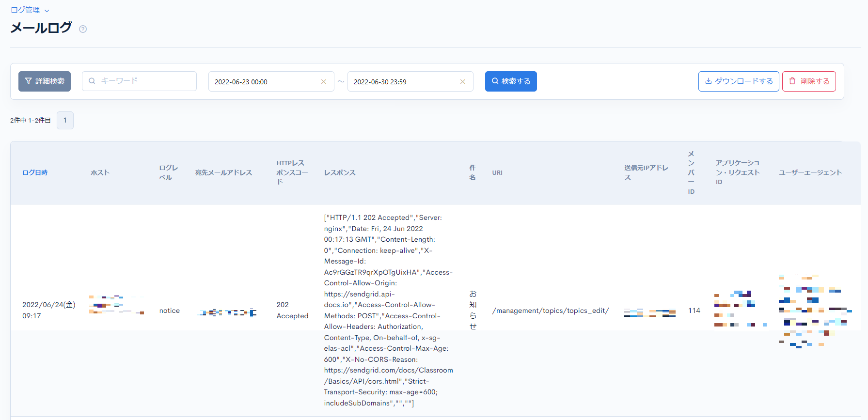Click the /management/topics/topics_edit/ URI cell
868x420 pixels.
(x=551, y=311)
